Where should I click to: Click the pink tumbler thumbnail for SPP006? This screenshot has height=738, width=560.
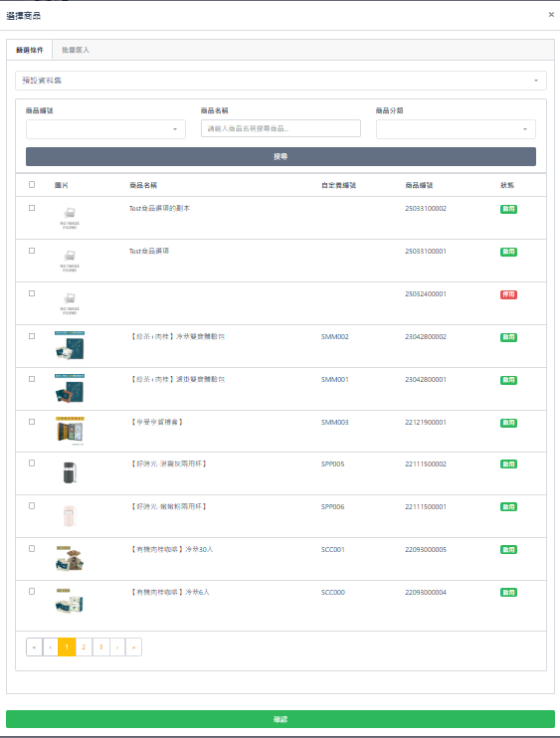70,516
